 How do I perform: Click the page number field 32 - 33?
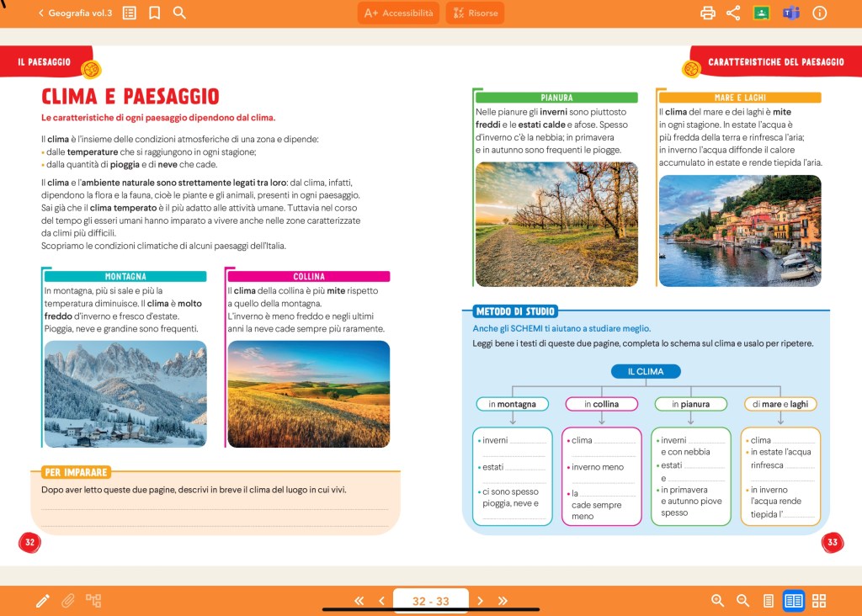430,600
